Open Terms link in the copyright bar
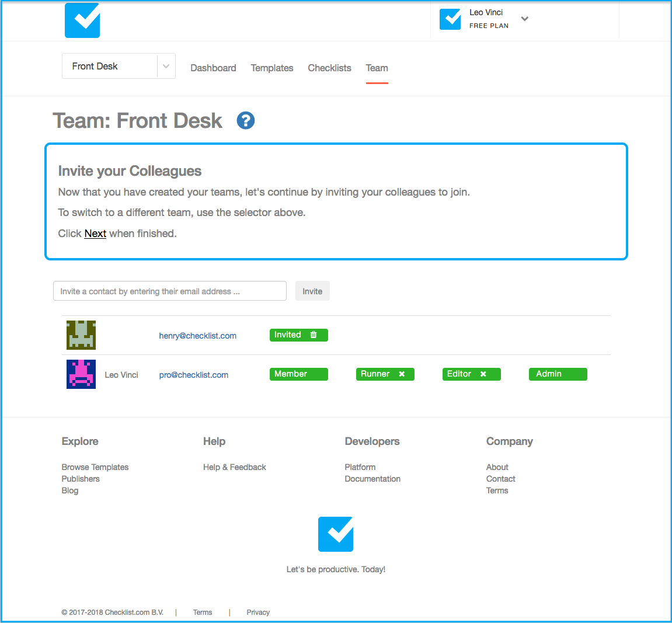This screenshot has height=623, width=672. (x=202, y=612)
